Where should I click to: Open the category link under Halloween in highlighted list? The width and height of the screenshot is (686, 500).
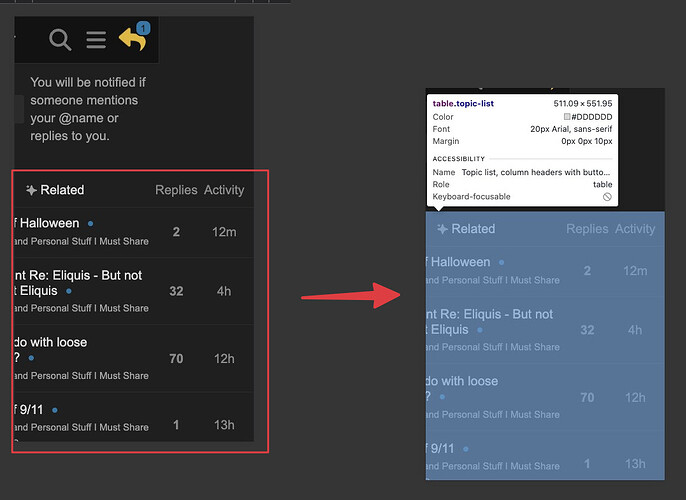(493, 280)
